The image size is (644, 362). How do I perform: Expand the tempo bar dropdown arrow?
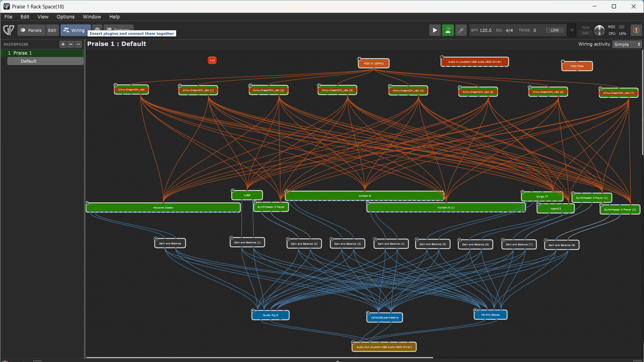point(572,30)
